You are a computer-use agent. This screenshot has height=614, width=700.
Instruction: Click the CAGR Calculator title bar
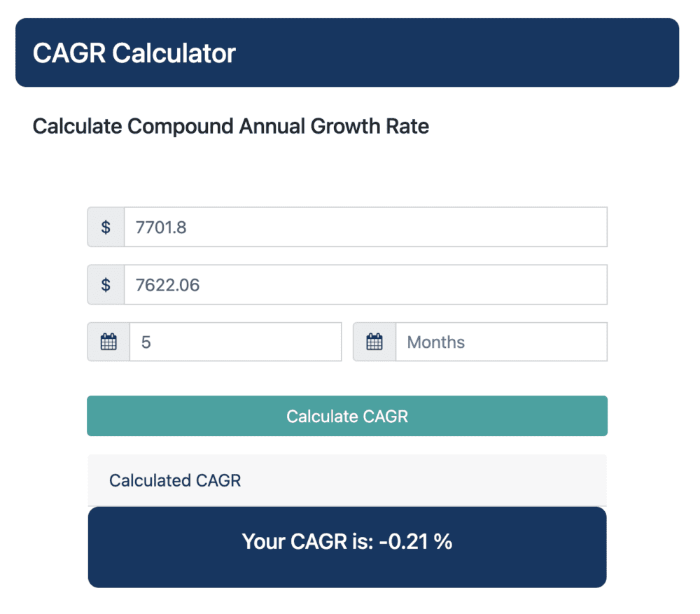coord(347,53)
